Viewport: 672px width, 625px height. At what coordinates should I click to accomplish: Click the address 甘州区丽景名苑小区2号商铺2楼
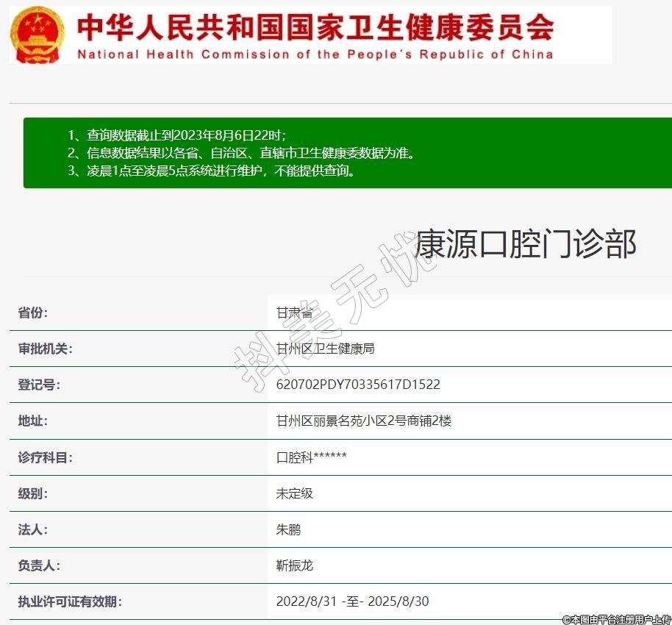pyautogui.click(x=363, y=421)
